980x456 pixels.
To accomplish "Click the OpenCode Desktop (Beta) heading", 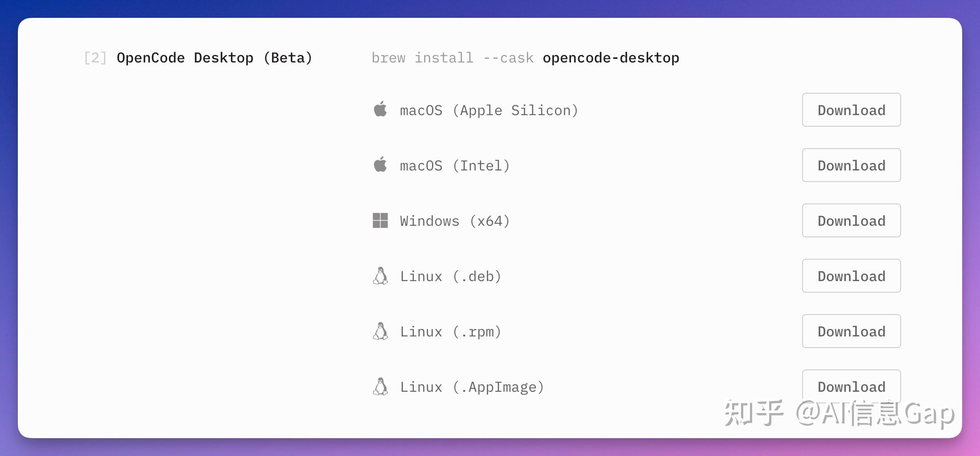I will 214,58.
